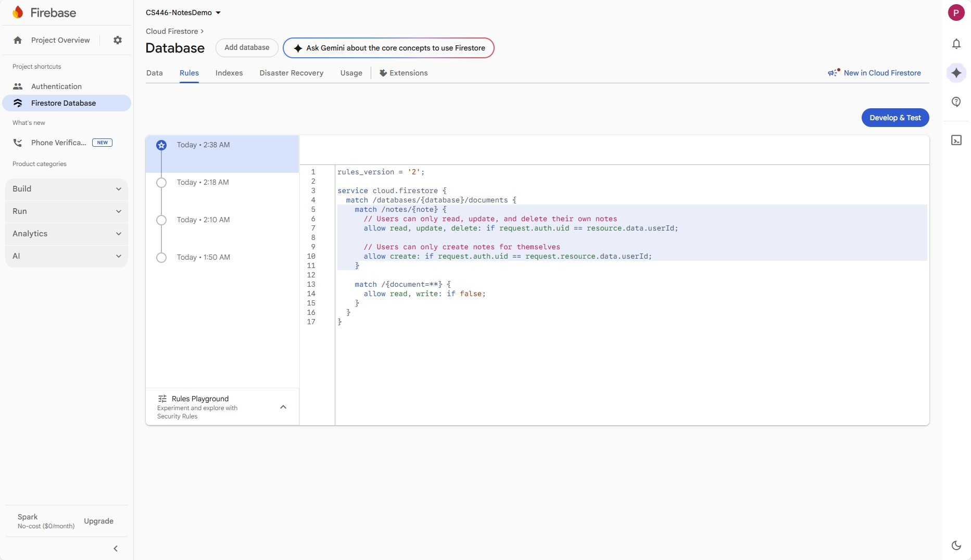This screenshot has width=971, height=560.
Task: Click the New in Cloud Firestore megaphone
Action: (x=834, y=73)
